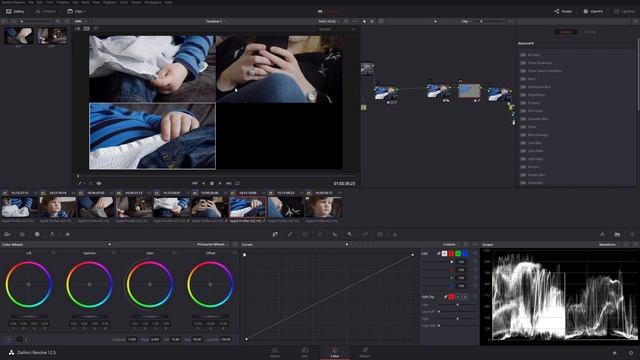Viewport: 640px width, 360px height.
Task: Show the Scopes panel icon
Action: 617,234
